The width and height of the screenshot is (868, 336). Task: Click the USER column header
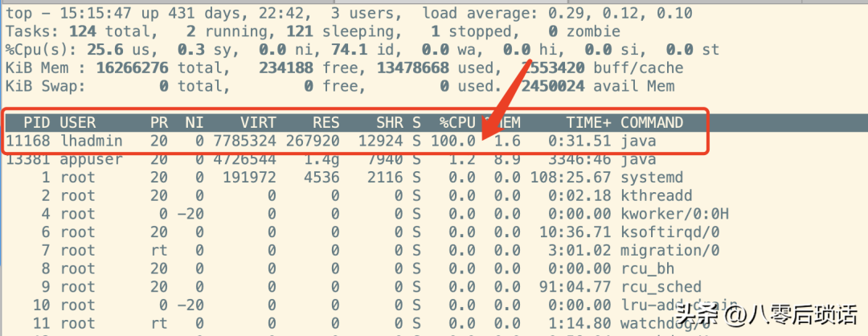77,121
